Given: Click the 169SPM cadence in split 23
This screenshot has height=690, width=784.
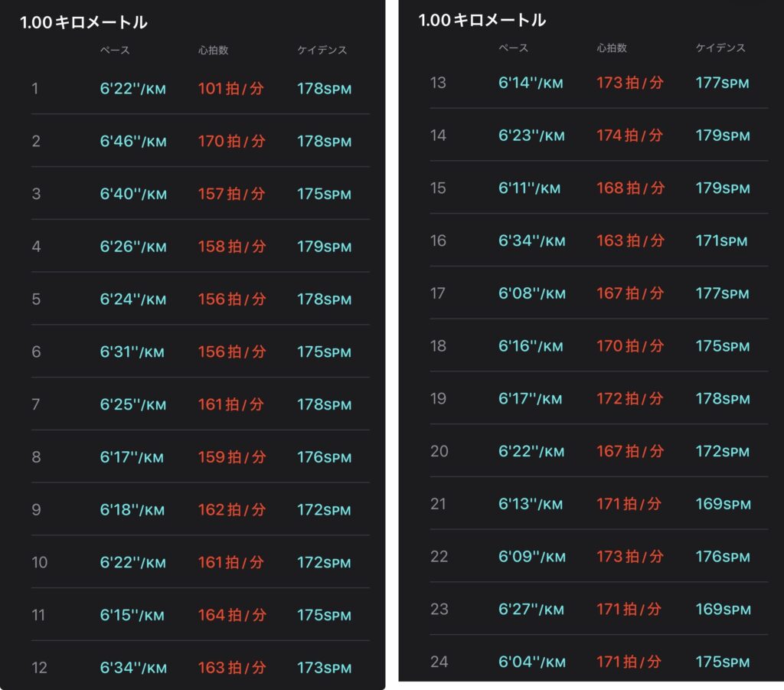Looking at the screenshot, I should pos(723,609).
